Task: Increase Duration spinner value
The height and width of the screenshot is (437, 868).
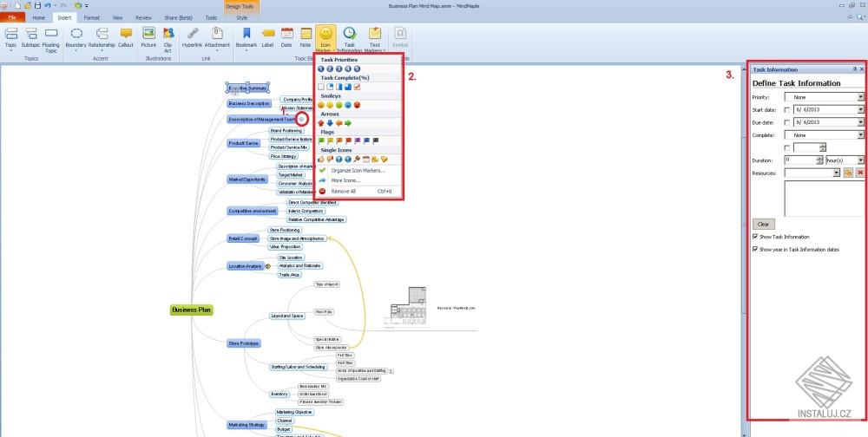Action: [x=820, y=158]
